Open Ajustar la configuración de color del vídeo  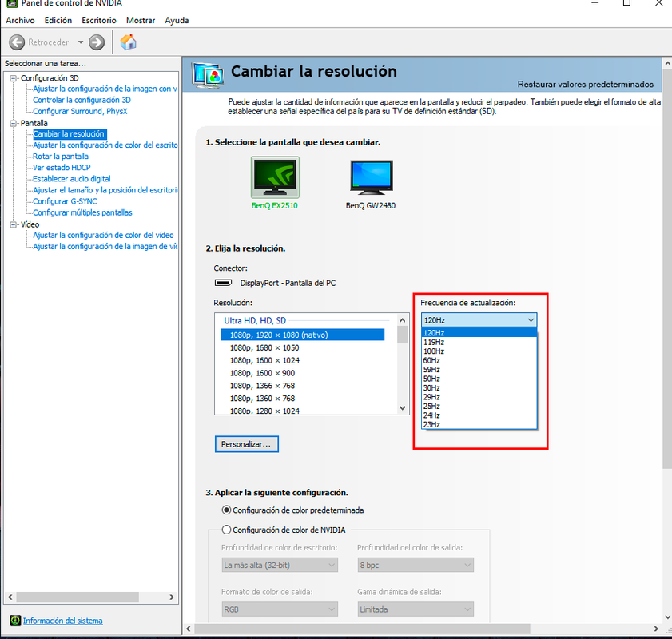click(x=103, y=235)
